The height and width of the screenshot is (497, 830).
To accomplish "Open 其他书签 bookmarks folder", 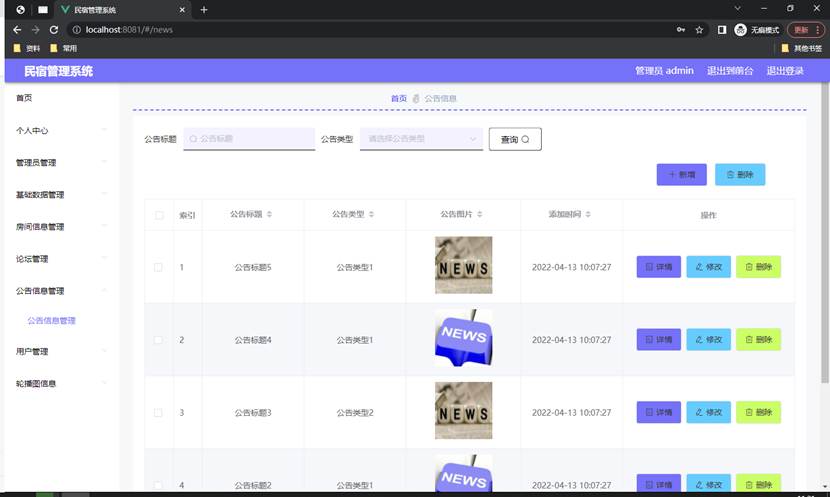I will pyautogui.click(x=801, y=48).
